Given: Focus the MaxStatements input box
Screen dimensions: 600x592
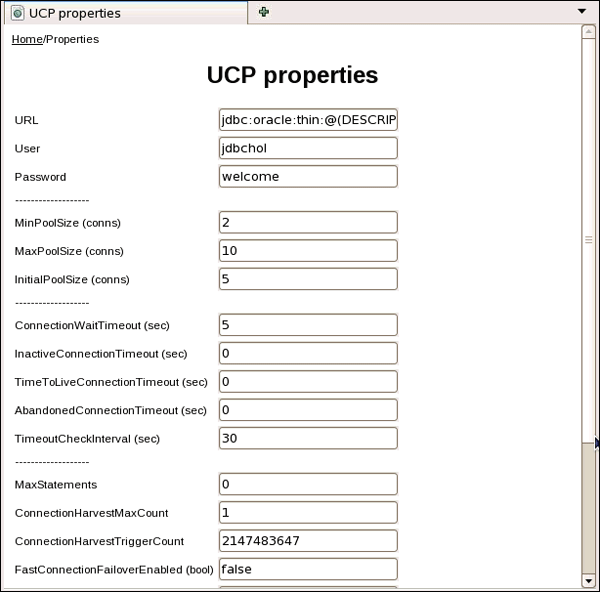Looking at the screenshot, I should (308, 484).
